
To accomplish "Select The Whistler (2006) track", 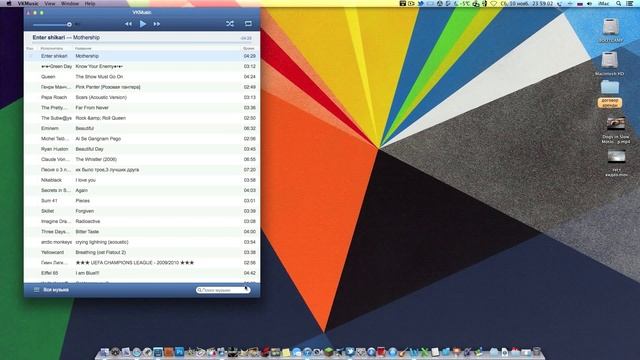I will (142, 159).
